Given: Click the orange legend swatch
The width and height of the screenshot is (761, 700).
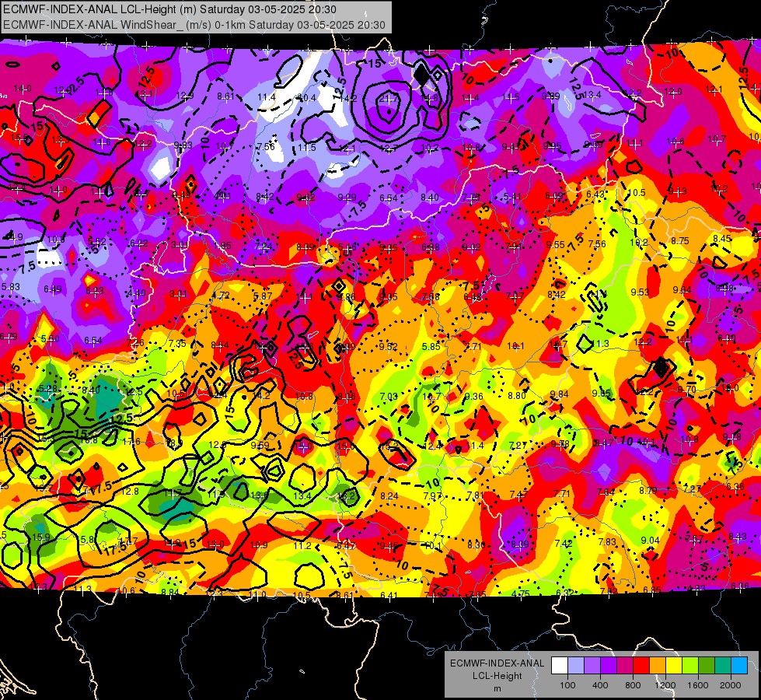Looking at the screenshot, I should 658,665.
